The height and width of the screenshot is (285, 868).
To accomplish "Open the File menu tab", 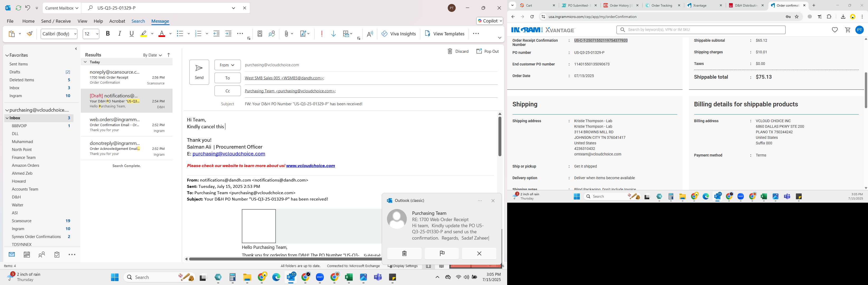I will [10, 21].
